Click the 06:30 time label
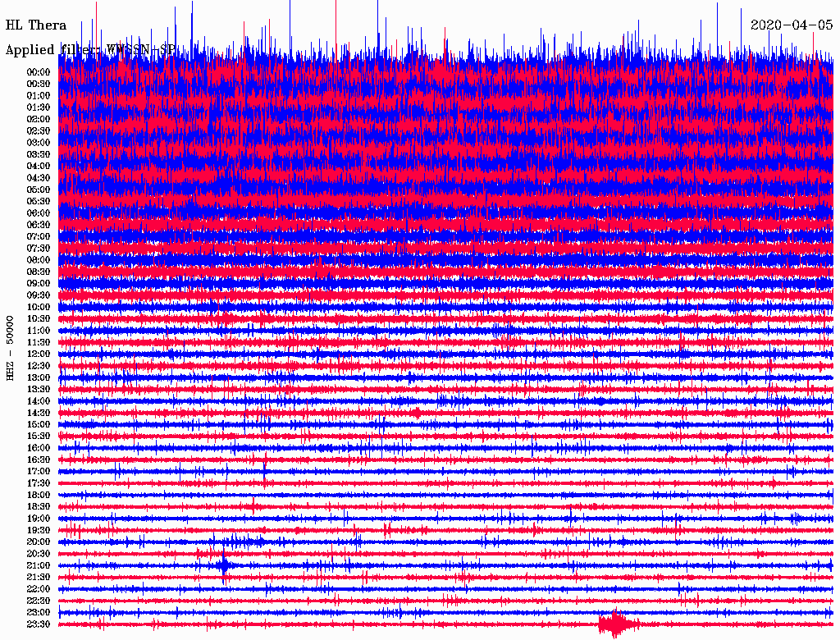 pyautogui.click(x=39, y=225)
